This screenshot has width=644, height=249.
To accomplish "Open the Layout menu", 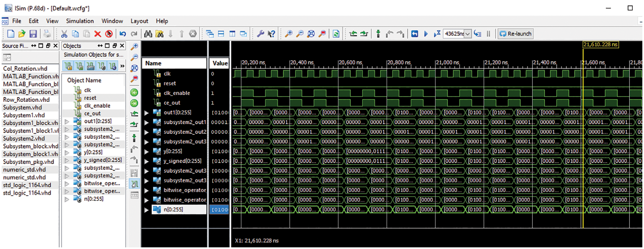I will click(139, 21).
